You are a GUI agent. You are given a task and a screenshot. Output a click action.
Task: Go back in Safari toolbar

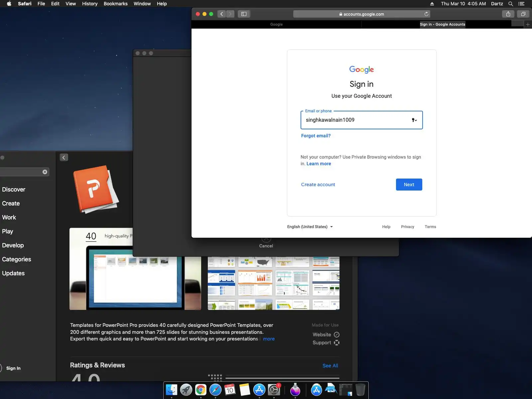[x=222, y=14]
